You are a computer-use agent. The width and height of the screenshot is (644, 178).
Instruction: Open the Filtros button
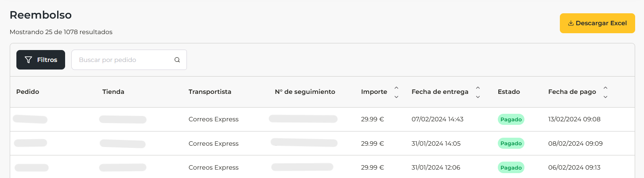click(41, 60)
